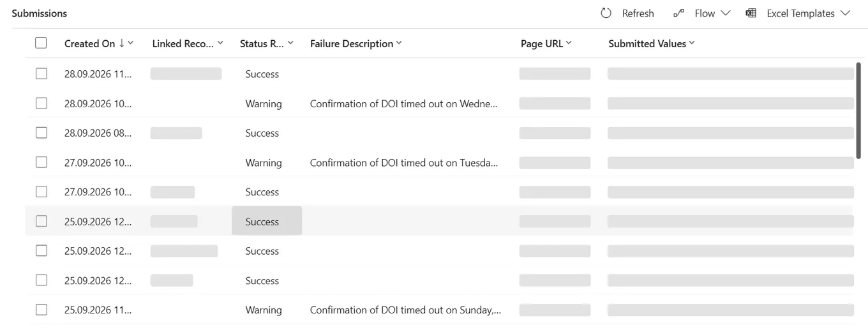This screenshot has width=868, height=332.
Task: Click 'Confirmation of DOI timed out on Wedne...' text
Action: coord(404,103)
